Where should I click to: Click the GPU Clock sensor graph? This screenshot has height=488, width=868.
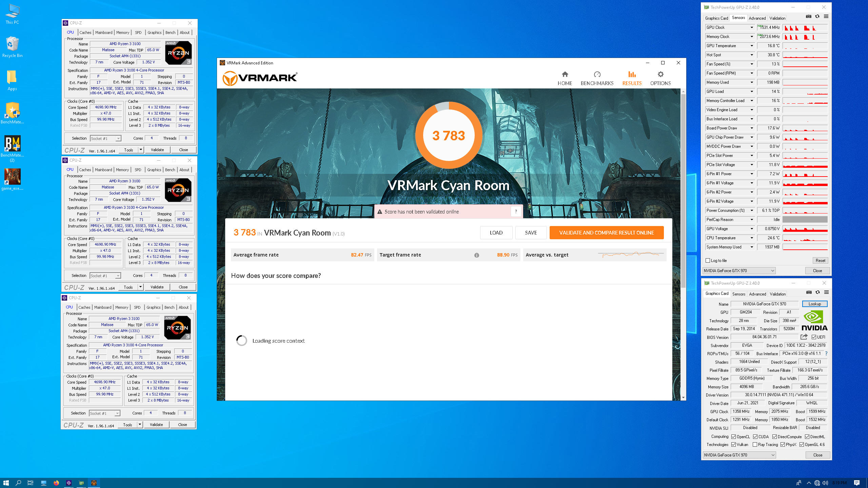click(805, 27)
